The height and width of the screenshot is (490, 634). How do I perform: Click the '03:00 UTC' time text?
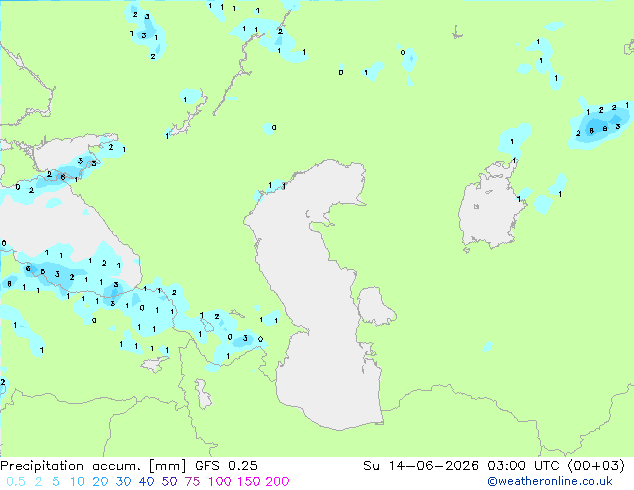(x=522, y=466)
